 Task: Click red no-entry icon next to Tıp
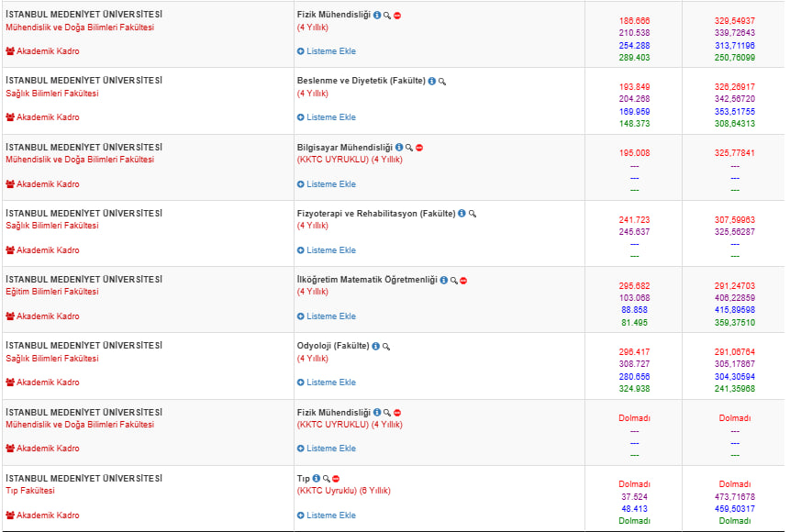[337, 478]
